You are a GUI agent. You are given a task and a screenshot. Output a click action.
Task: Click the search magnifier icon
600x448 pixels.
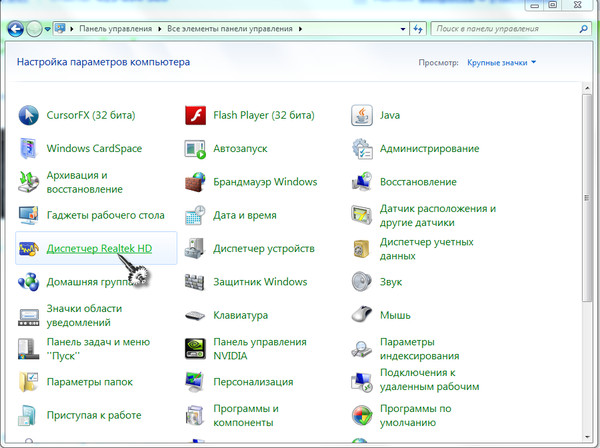pyautogui.click(x=583, y=29)
